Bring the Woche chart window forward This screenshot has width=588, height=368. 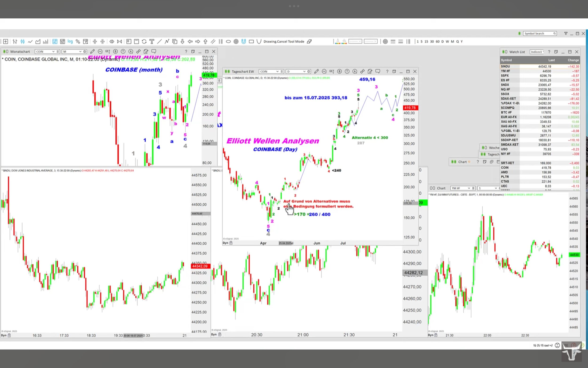tap(493, 148)
